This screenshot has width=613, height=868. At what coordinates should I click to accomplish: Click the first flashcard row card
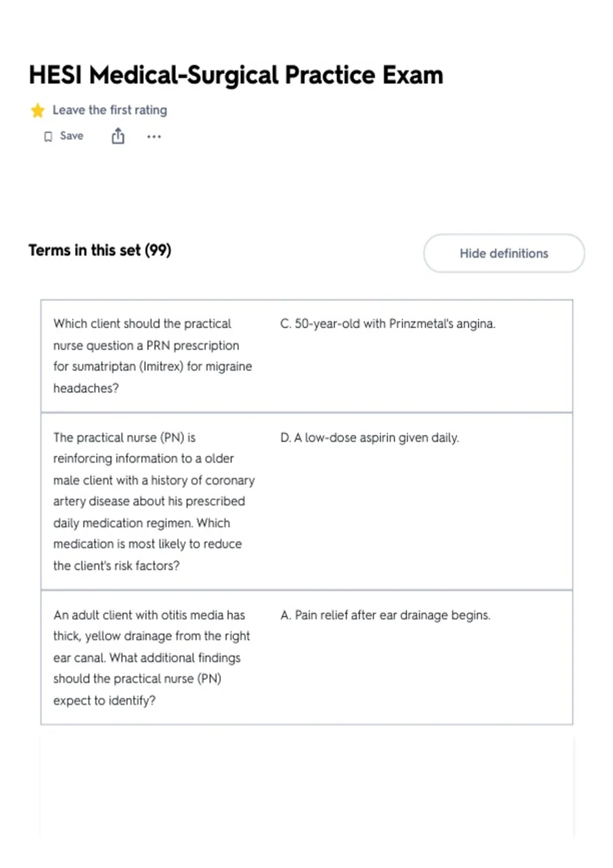[x=306, y=356]
